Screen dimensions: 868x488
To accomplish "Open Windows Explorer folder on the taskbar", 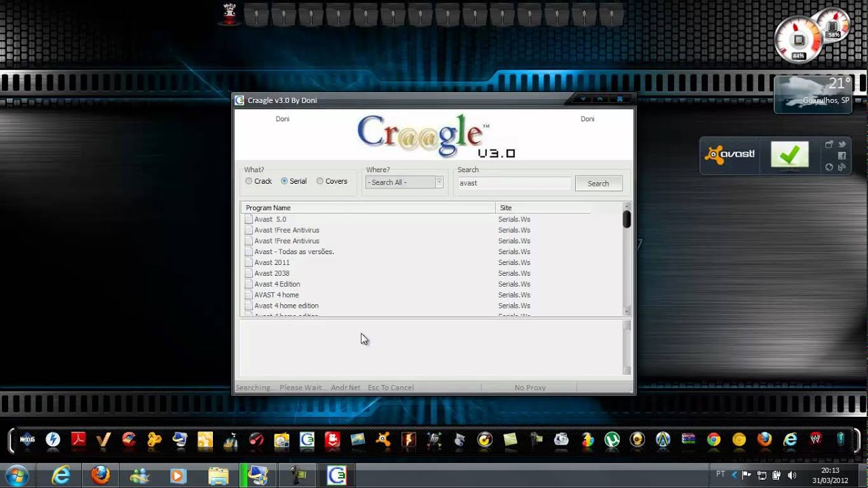I will point(218,476).
